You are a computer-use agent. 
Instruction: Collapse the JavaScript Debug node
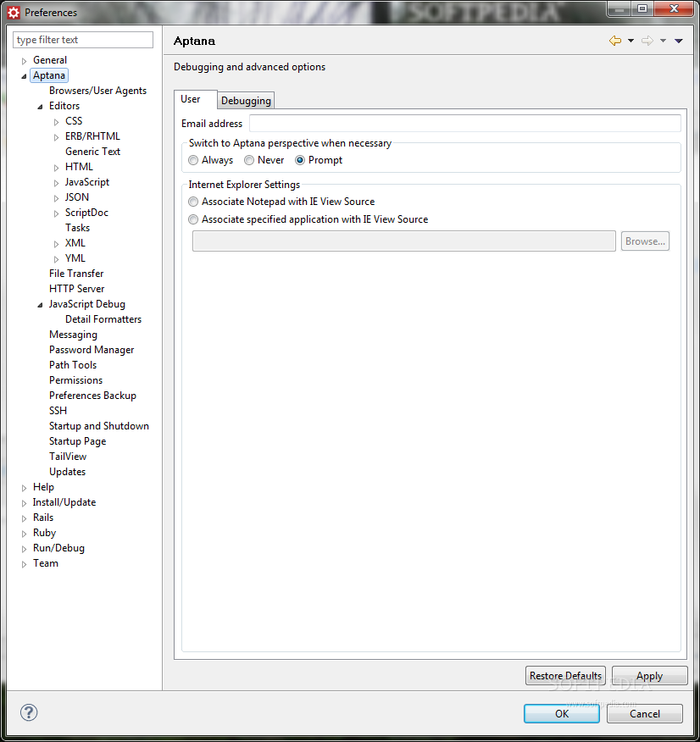pyautogui.click(x=40, y=305)
